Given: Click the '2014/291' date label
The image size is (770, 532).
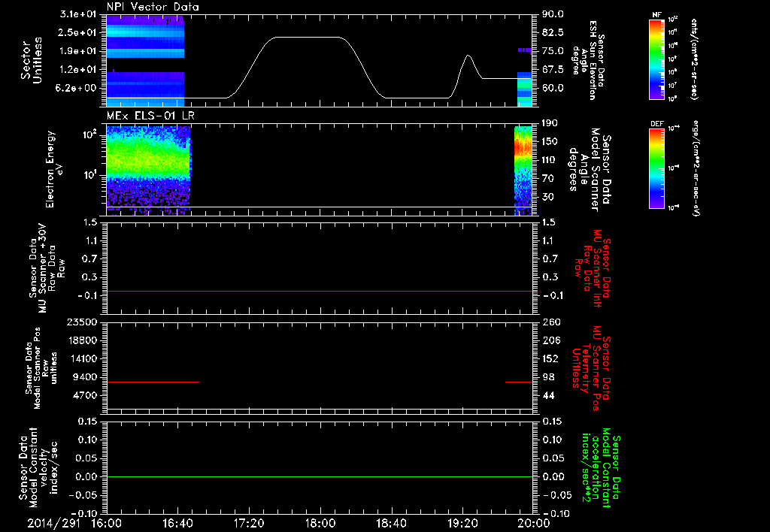Looking at the screenshot, I should [x=54, y=523].
